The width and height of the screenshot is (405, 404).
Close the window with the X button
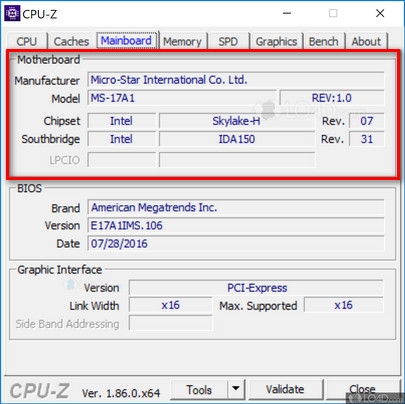380,13
